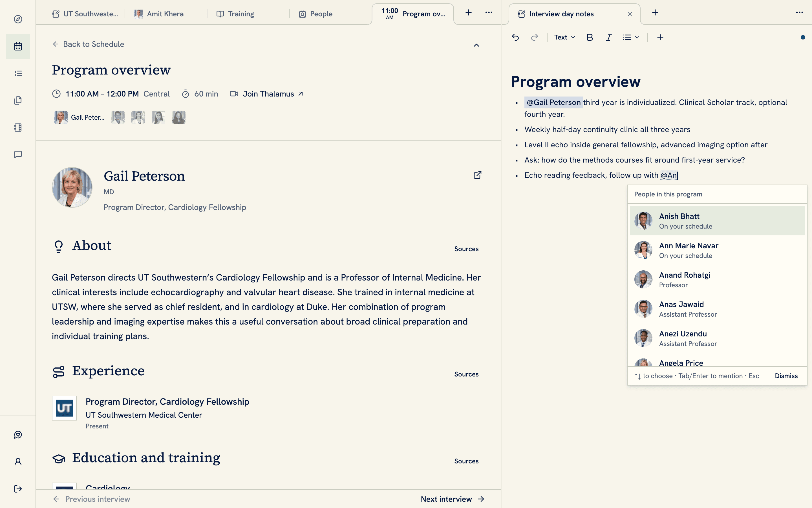The width and height of the screenshot is (812, 508).
Task: Select Anish Bhatt from mention list
Action: [717, 221]
